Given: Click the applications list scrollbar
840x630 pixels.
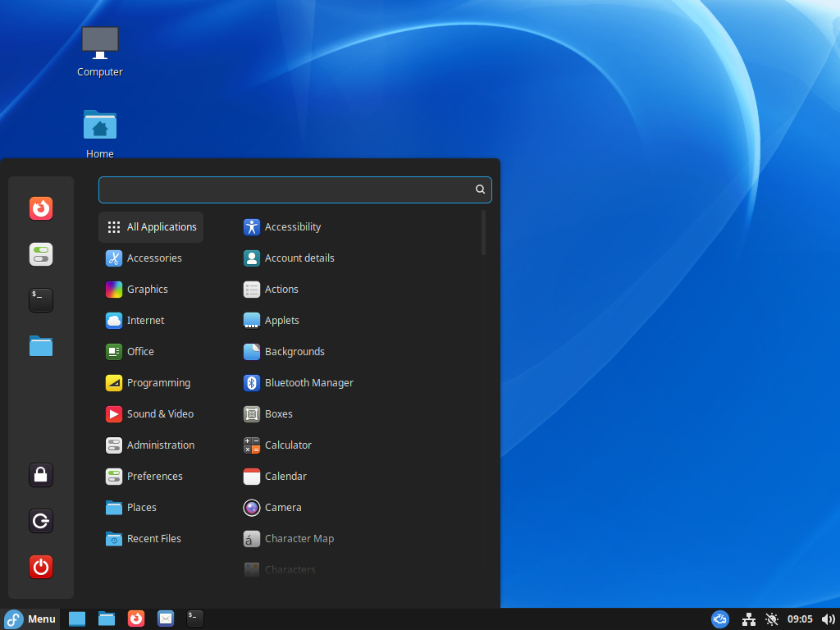Looking at the screenshot, I should (483, 233).
